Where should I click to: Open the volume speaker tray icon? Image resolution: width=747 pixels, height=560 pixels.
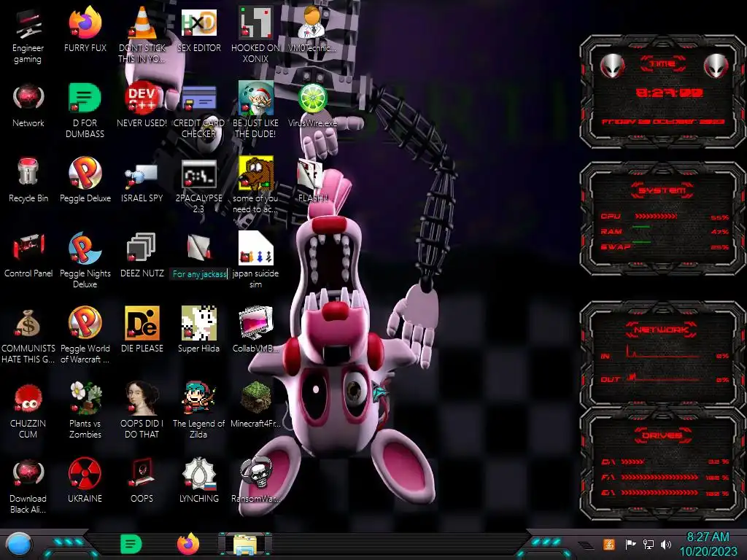(665, 544)
